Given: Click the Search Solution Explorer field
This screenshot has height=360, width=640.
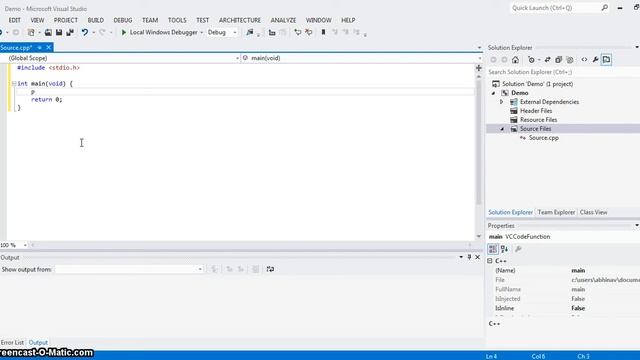Looking at the screenshot, I should tap(563, 72).
